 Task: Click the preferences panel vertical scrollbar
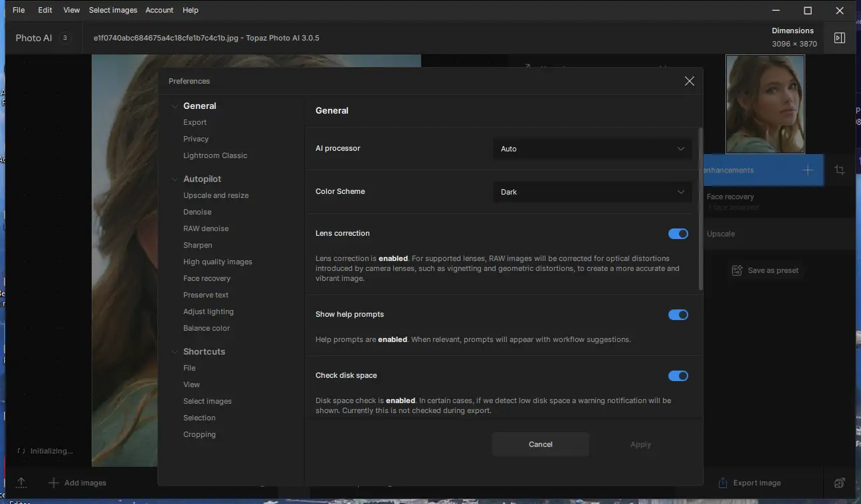(x=700, y=209)
